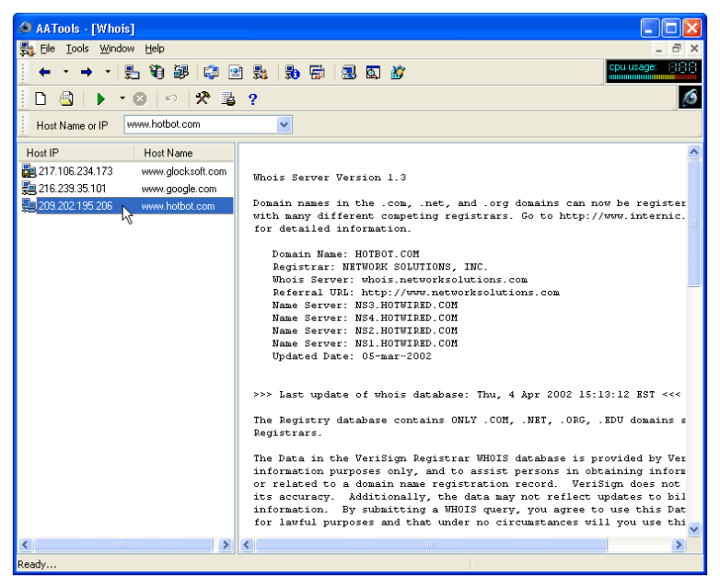Open help with the blue question mark
The height and width of the screenshot is (588, 720).
252,98
